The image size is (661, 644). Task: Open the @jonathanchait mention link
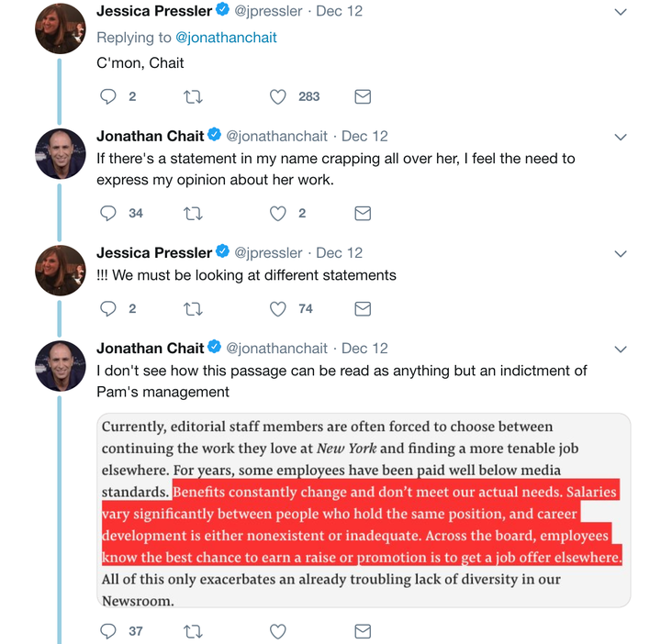[226, 38]
